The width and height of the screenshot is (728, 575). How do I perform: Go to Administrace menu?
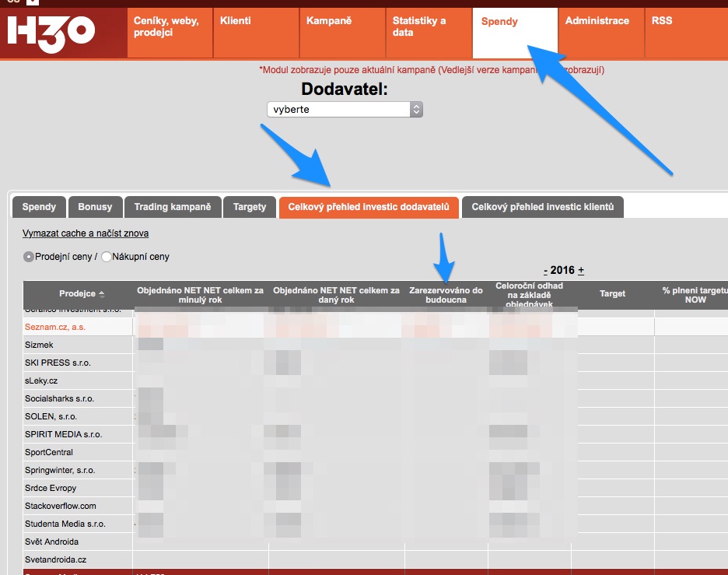point(597,21)
